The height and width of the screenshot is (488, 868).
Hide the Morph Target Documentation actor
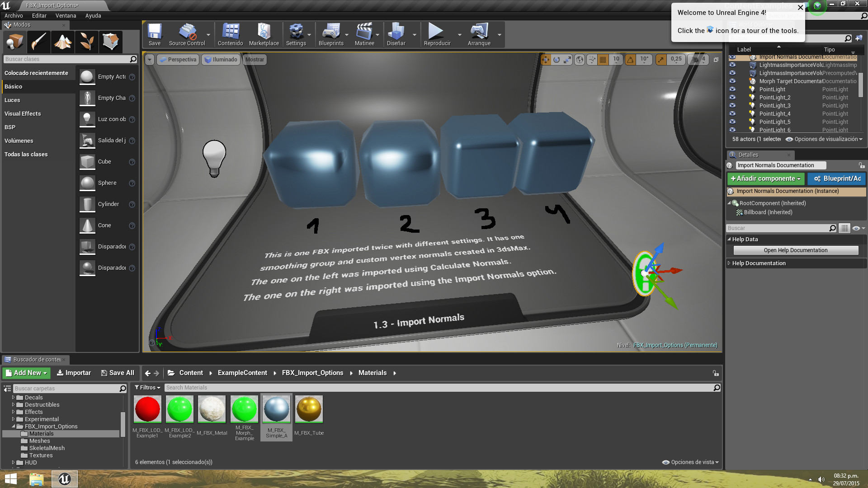(x=732, y=81)
